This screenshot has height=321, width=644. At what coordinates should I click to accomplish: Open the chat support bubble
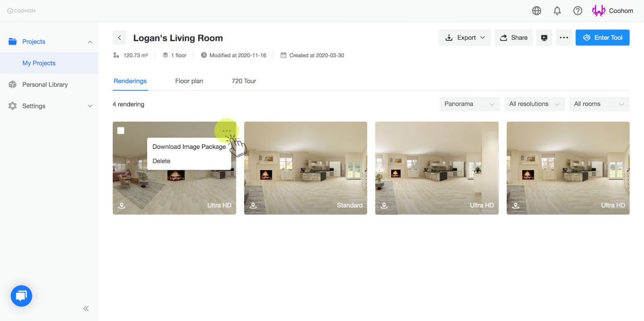pyautogui.click(x=21, y=296)
